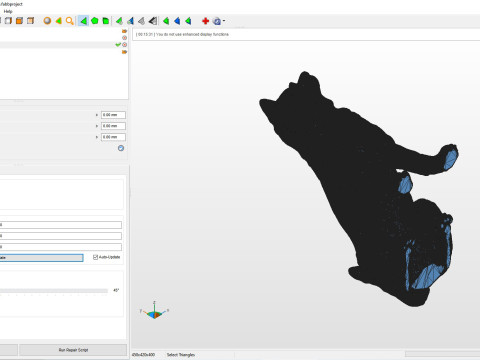Click the gray triangle toolbar icon
Image resolution: width=480 pixels, height=360 pixels.
click(141, 21)
